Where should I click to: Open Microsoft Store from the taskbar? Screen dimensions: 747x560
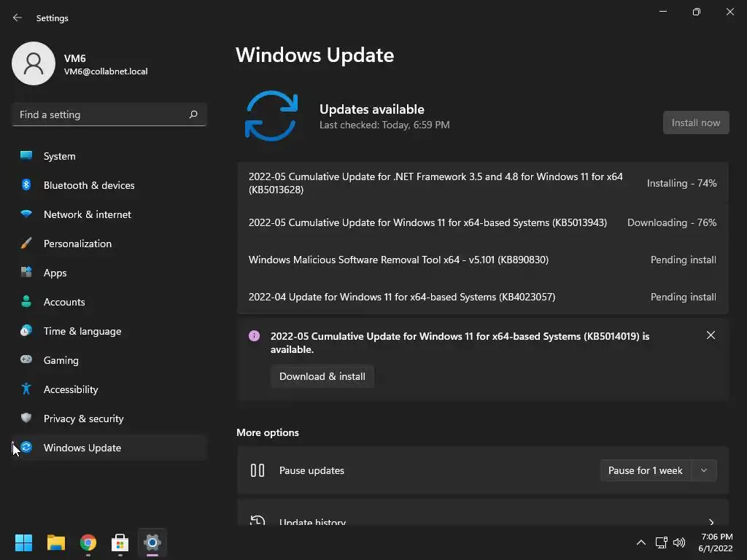(x=120, y=542)
